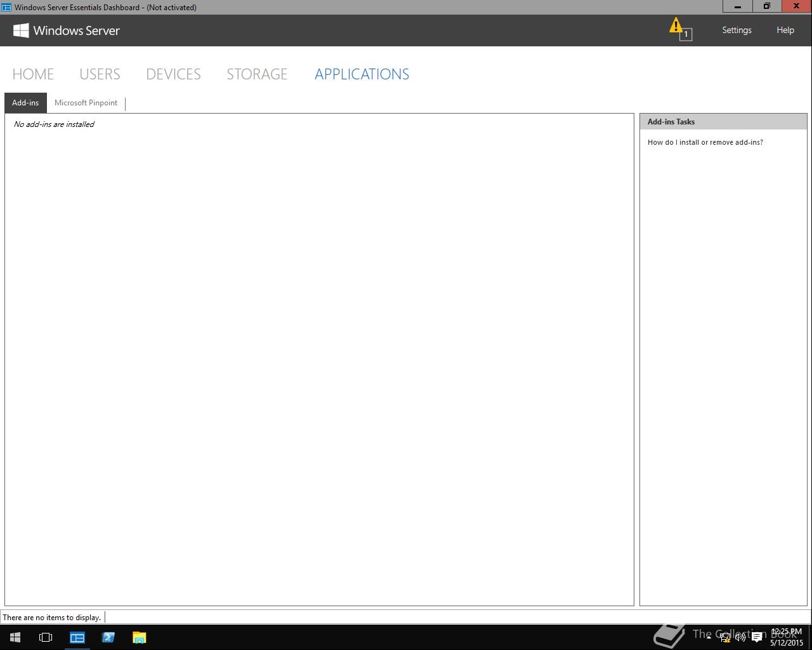812x650 pixels.
Task: Select the APPLICATIONS section
Action: click(x=362, y=74)
